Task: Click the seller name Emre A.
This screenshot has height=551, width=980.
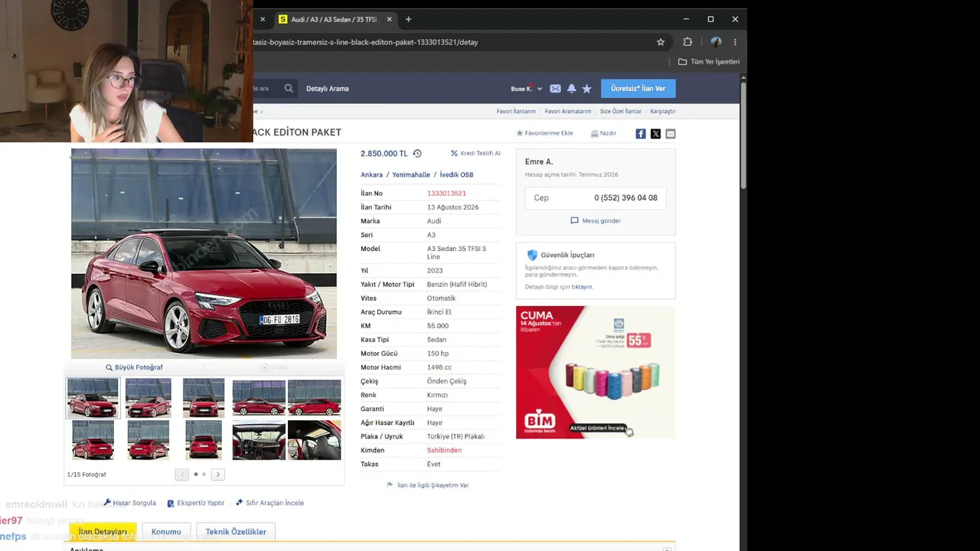Action: (x=539, y=161)
